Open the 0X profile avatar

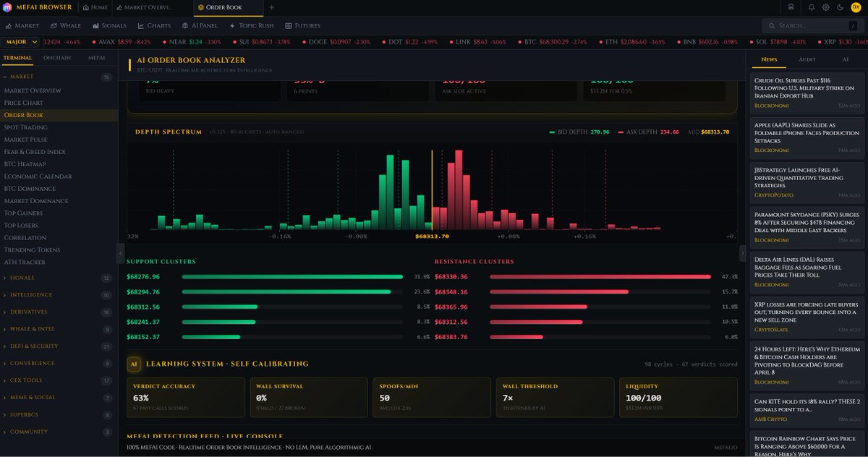856,7
